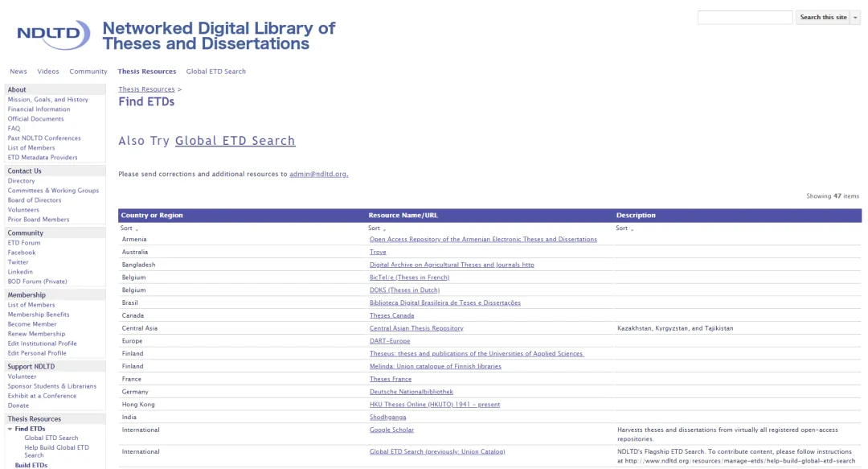Open Mission, Goals, and History sidebar link
This screenshot has height=469, width=868.
point(47,100)
